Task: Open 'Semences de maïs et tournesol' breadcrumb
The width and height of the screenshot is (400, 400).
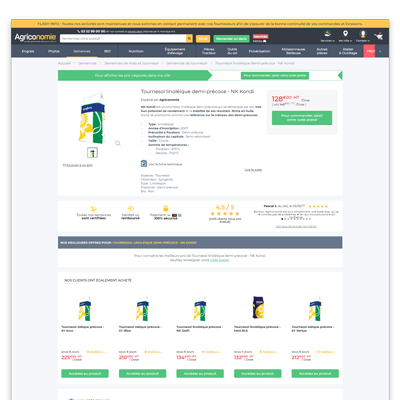Action: pyautogui.click(x=131, y=63)
